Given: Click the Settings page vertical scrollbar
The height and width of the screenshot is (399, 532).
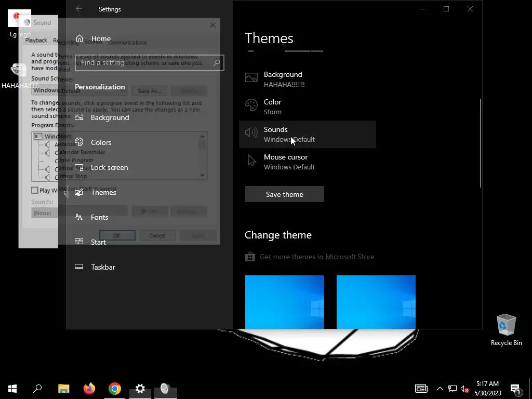Looking at the screenshot, I should tap(481, 143).
